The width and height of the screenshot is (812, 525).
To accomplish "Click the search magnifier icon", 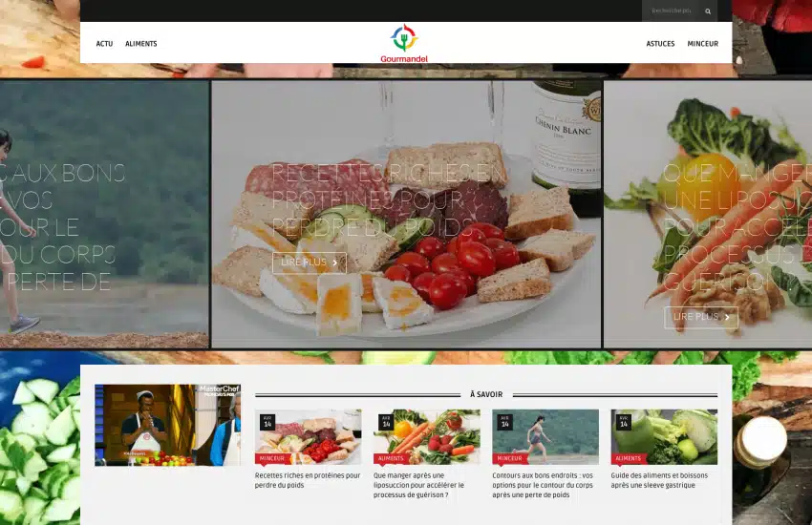I will pos(708,11).
